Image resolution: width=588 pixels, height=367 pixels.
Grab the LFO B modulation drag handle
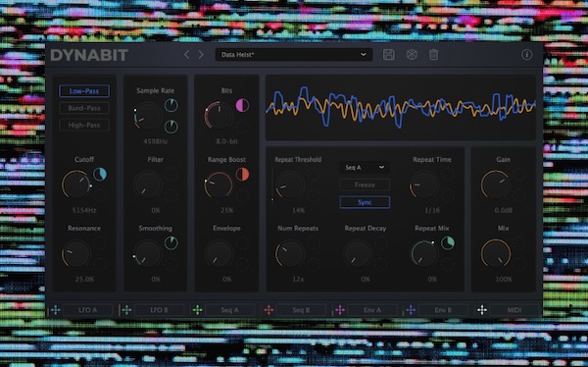(126, 310)
